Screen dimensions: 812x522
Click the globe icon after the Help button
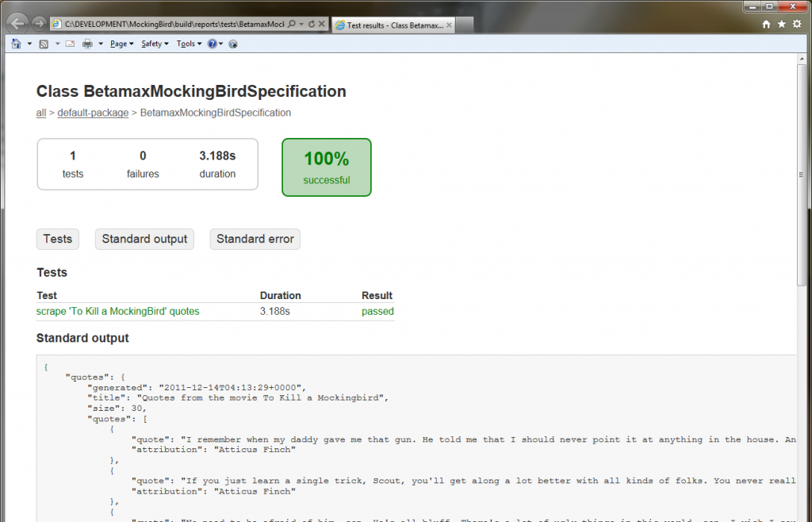click(233, 44)
